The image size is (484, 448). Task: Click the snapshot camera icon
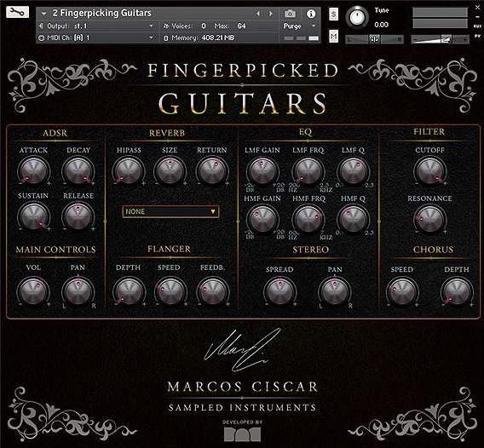[290, 14]
